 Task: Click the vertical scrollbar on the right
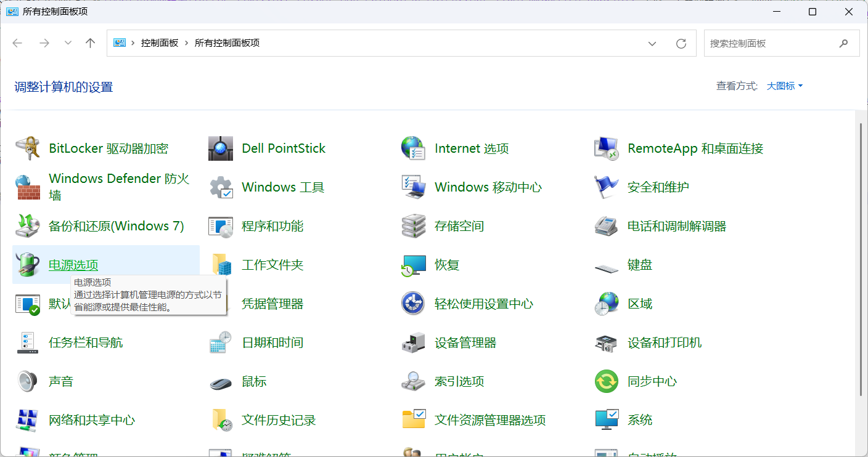[862, 259]
